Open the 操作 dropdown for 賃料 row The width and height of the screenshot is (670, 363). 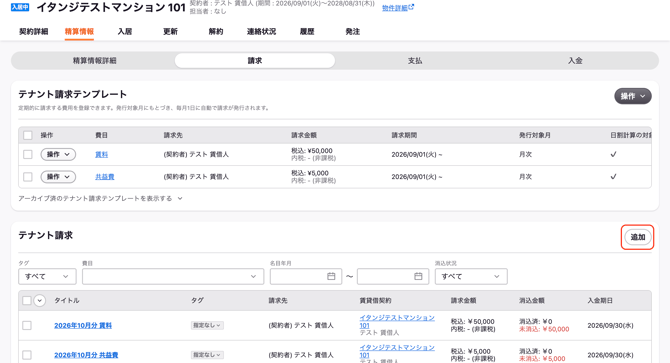pos(58,154)
